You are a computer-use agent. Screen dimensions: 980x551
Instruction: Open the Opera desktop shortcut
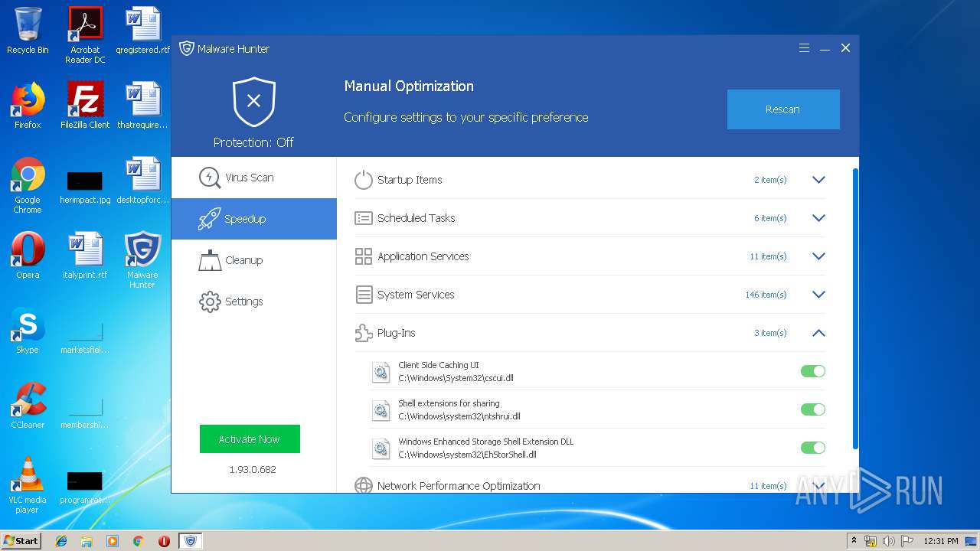click(x=28, y=256)
